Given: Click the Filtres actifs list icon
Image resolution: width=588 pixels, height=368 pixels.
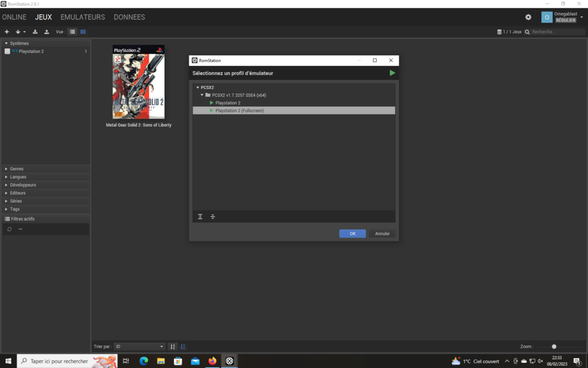Looking at the screenshot, I should (x=7, y=219).
